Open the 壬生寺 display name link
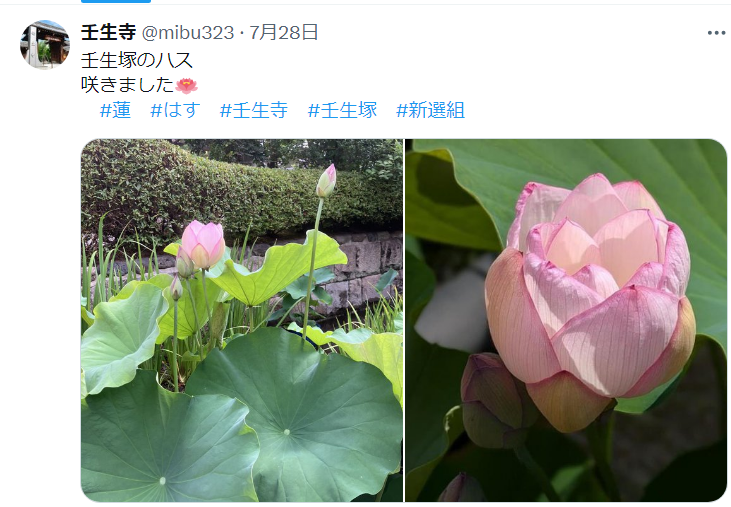 point(108,33)
